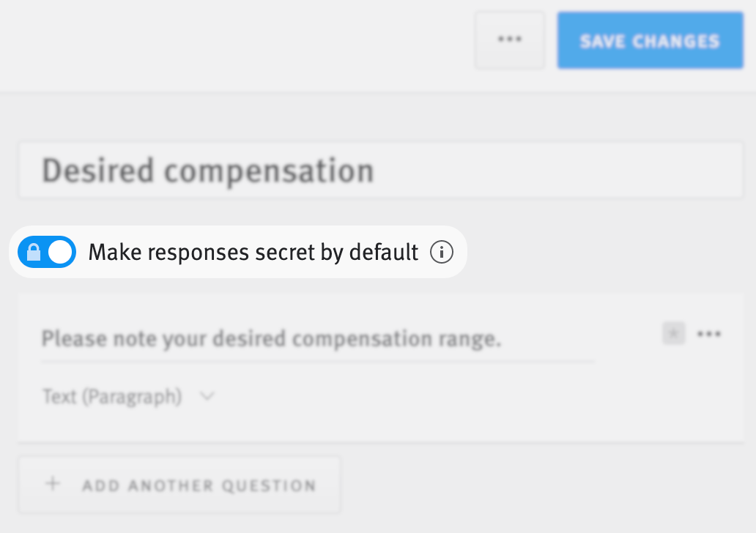Open additional options via the top ellipsis
Image resolution: width=756 pixels, height=533 pixels.
click(509, 40)
